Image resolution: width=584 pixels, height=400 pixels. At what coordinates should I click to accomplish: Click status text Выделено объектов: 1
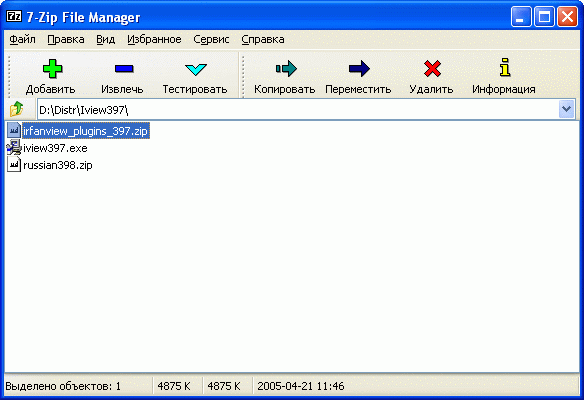(x=63, y=386)
